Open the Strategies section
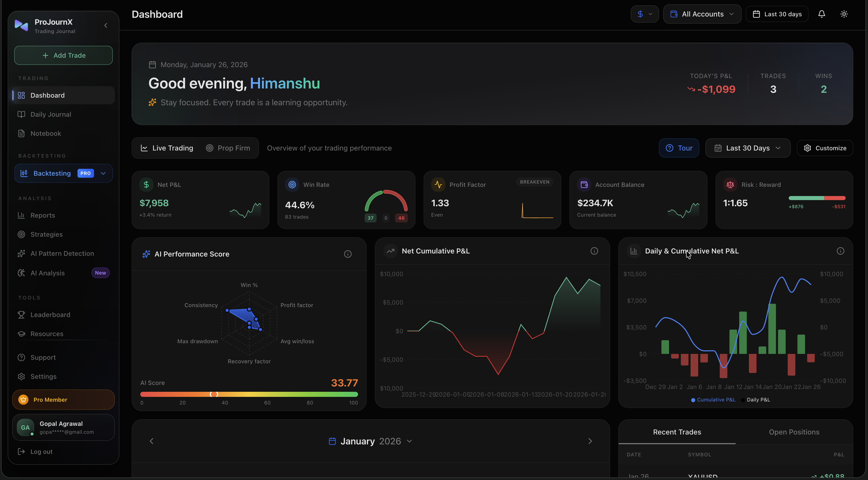Image resolution: width=868 pixels, height=480 pixels. pos(46,234)
